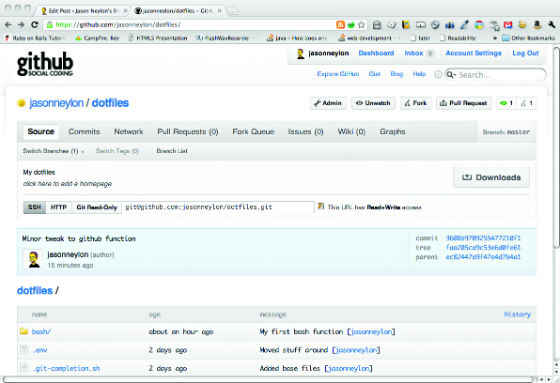The width and height of the screenshot is (560, 383).
Task: Click the .env file icon
Action: 24,349
